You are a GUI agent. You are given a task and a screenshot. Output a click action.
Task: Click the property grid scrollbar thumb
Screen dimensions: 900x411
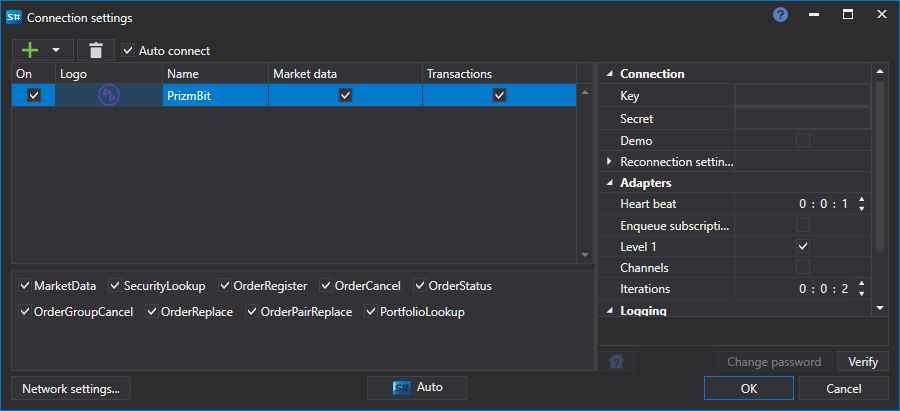[x=880, y=166]
